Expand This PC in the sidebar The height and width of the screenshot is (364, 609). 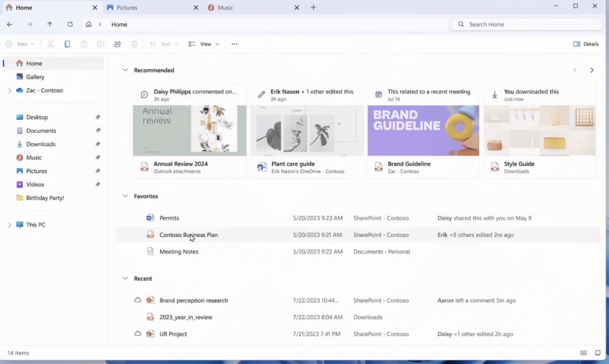(10, 224)
